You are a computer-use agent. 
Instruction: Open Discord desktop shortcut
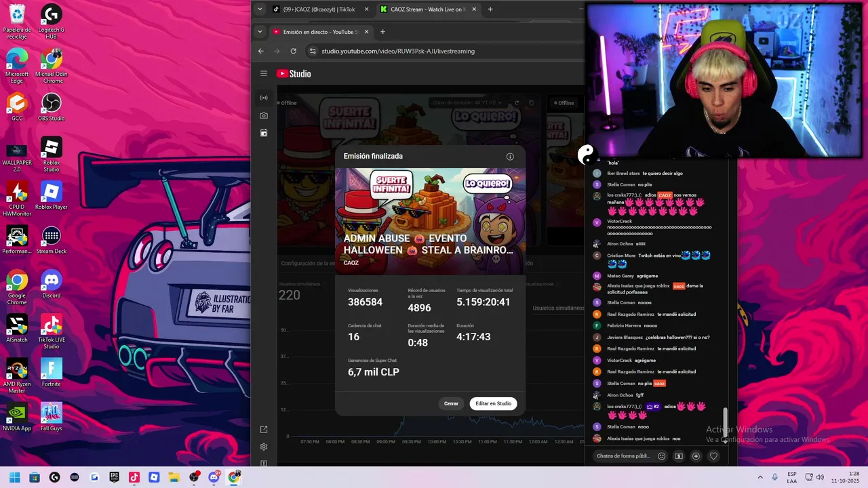[51, 284]
